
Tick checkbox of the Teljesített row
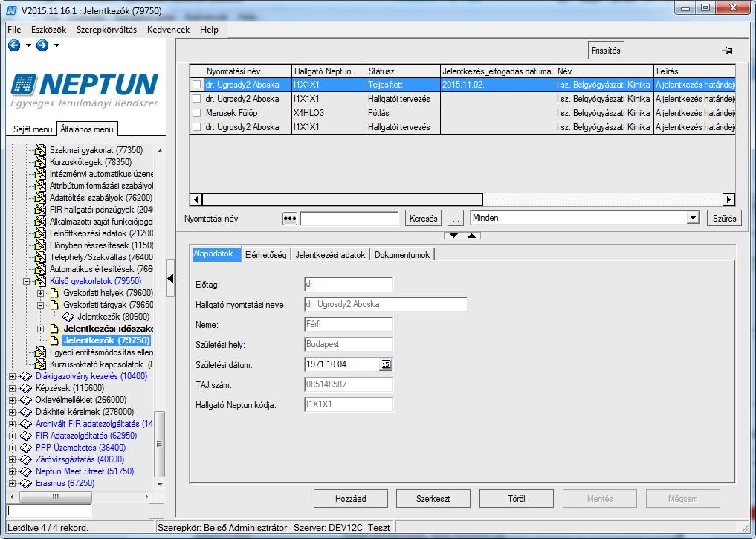pyautogui.click(x=196, y=85)
